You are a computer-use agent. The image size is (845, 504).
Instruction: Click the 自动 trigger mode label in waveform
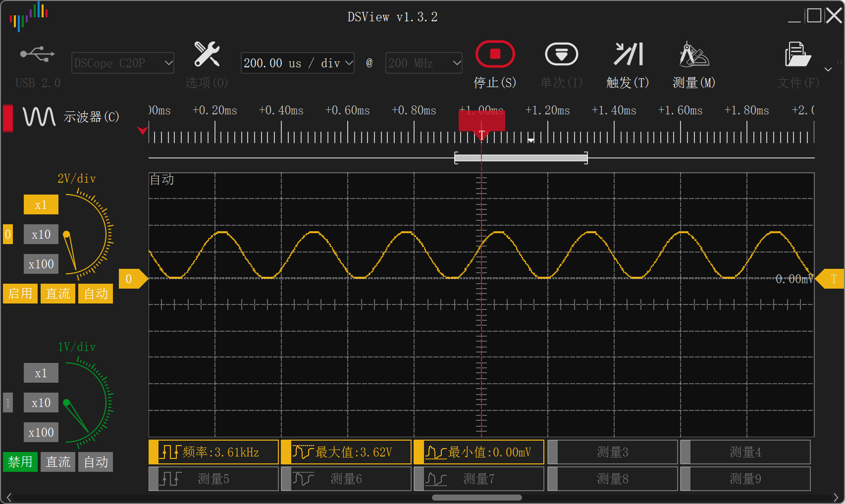click(x=162, y=179)
